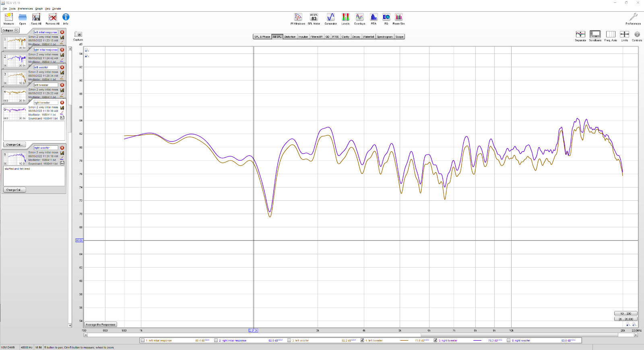Delete the left initial response measurement
Screen dimensions: 644x350
tap(62, 32)
